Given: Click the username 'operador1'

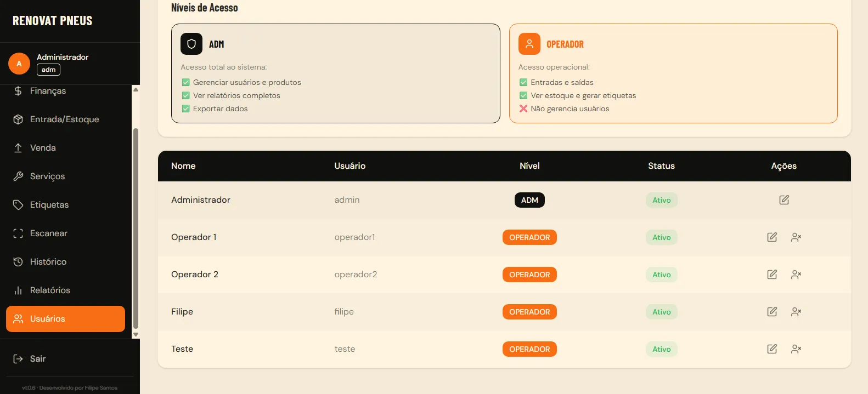Looking at the screenshot, I should point(355,237).
